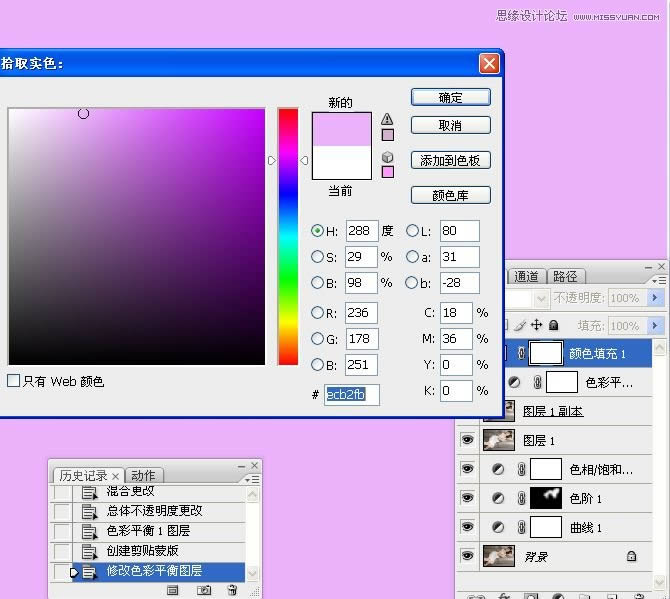
Task: Click create new document from state icon
Action: coord(172,591)
